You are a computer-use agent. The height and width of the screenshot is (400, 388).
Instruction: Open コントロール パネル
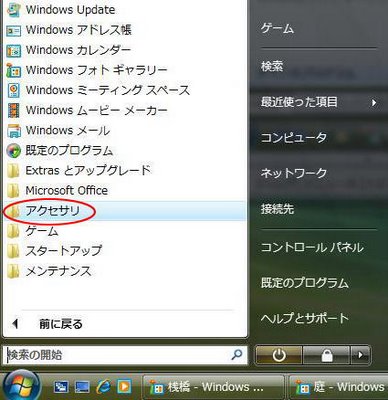pyautogui.click(x=312, y=247)
